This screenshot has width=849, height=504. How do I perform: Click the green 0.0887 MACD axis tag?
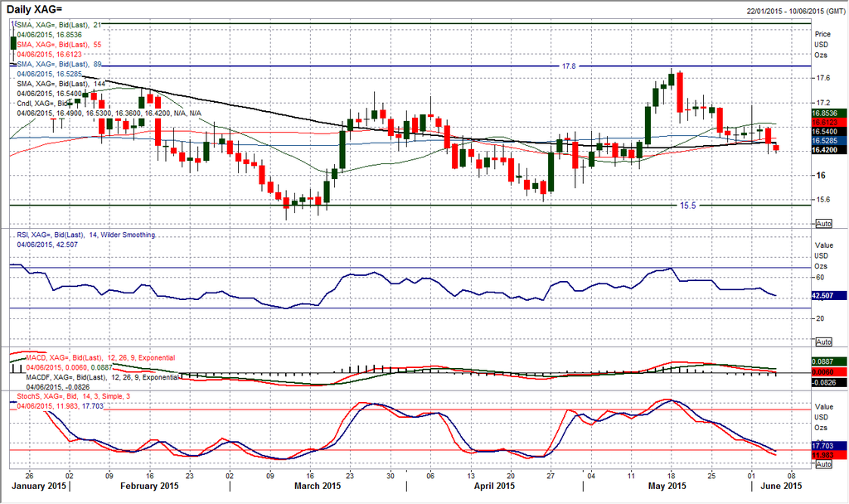point(828,361)
